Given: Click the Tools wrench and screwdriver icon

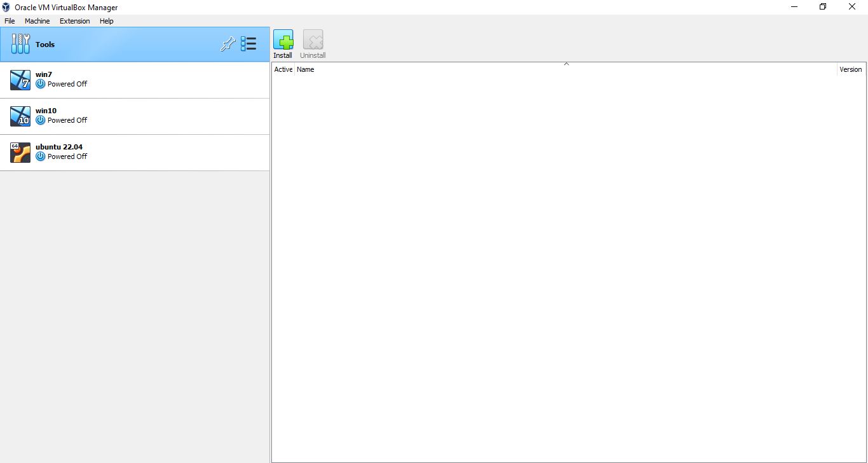Looking at the screenshot, I should click(20, 45).
